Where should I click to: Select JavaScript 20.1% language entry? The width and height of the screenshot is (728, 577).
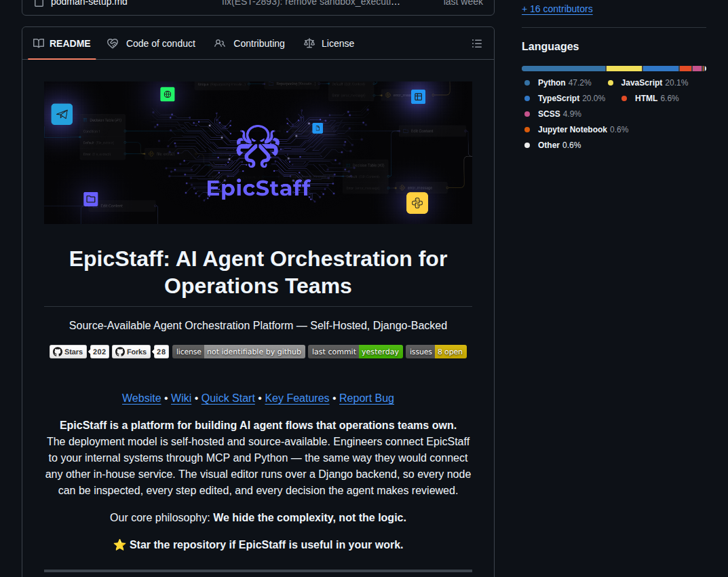(x=648, y=83)
